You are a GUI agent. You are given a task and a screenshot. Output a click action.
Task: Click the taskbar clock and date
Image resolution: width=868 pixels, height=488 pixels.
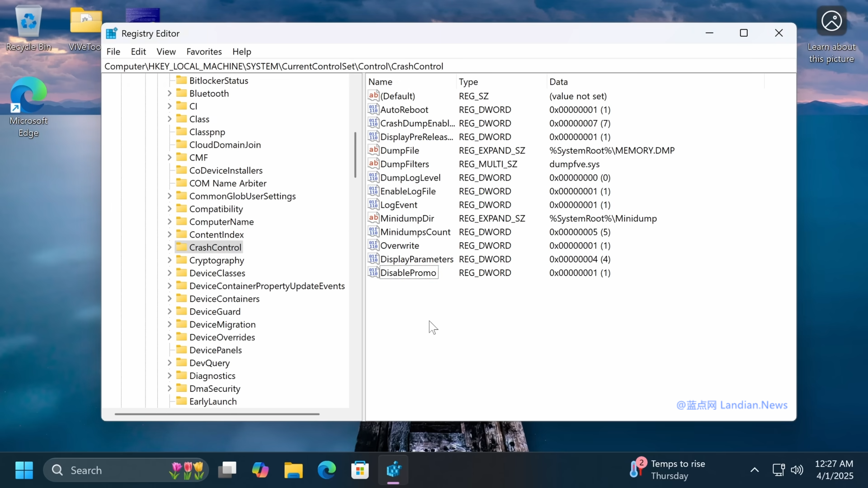[834, 470]
